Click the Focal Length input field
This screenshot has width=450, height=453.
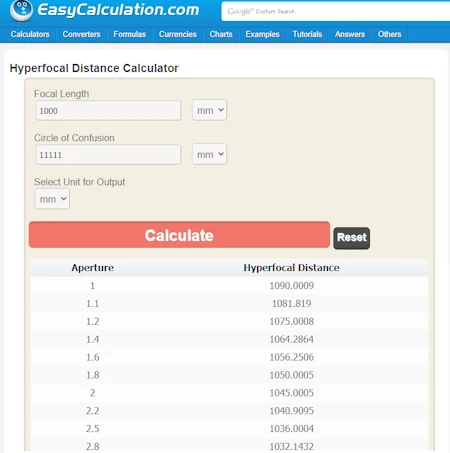(x=108, y=110)
